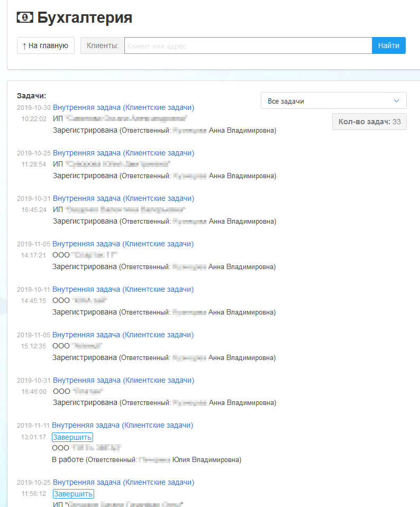This screenshot has width=420, height=507.
Task: Open the task dated 2019-10-31 16:46:00
Action: [x=123, y=380]
